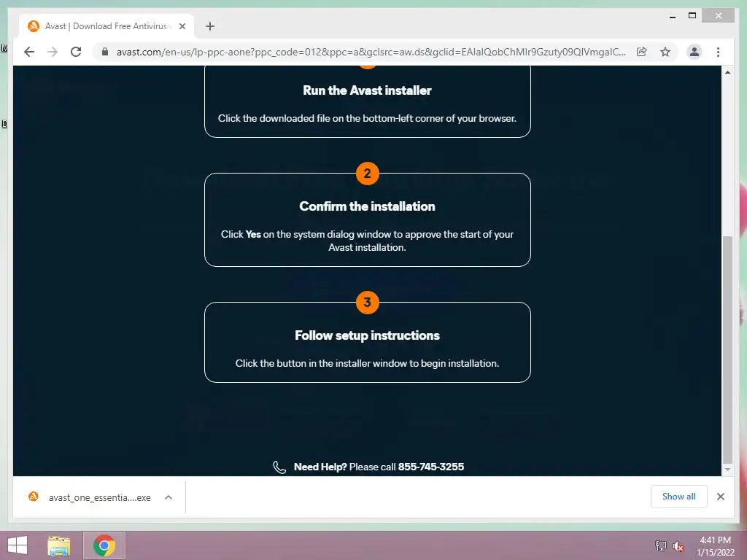
Task: Click the Confirm the installation heading
Action: (367, 206)
